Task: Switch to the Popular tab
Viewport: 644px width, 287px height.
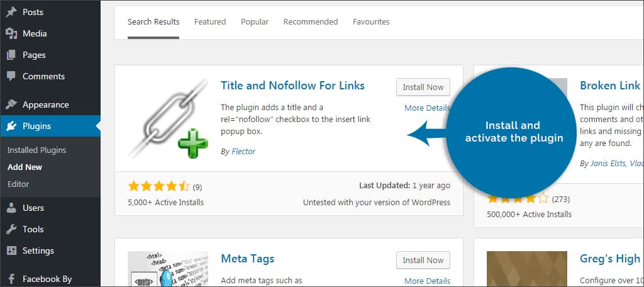Action: coord(254,21)
